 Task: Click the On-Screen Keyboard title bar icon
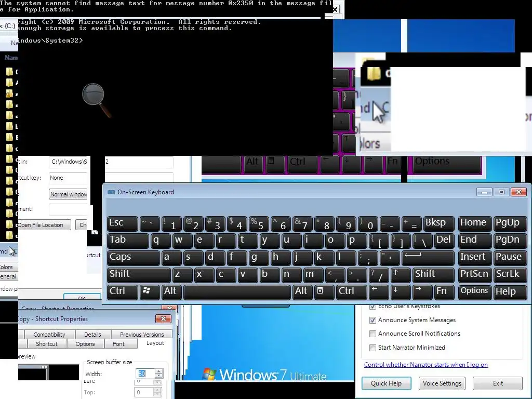(111, 192)
